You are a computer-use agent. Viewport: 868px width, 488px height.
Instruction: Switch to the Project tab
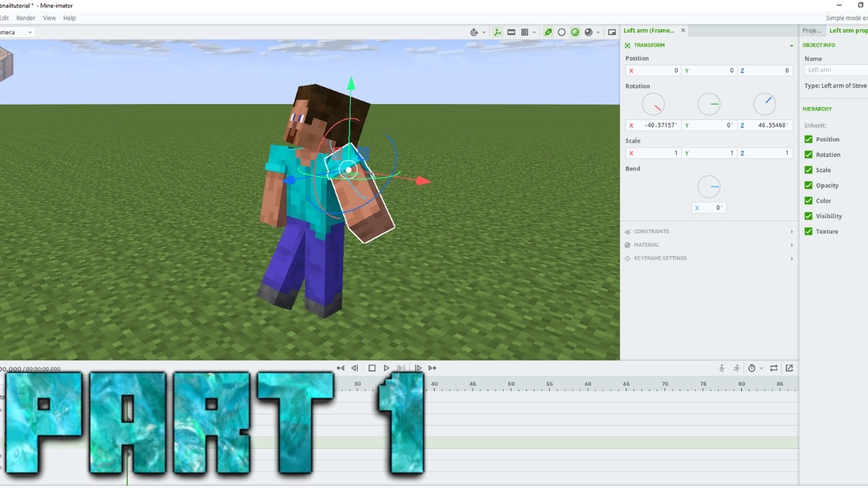click(x=812, y=30)
